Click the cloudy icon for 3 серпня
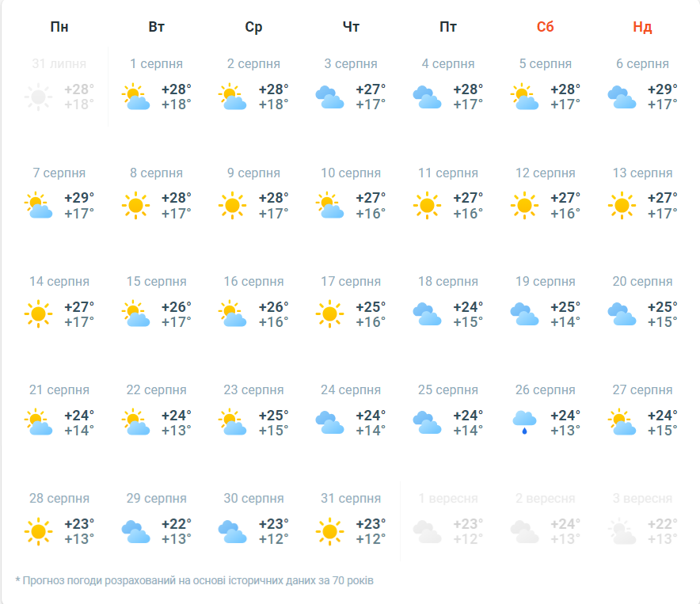700x604 pixels. [x=329, y=97]
